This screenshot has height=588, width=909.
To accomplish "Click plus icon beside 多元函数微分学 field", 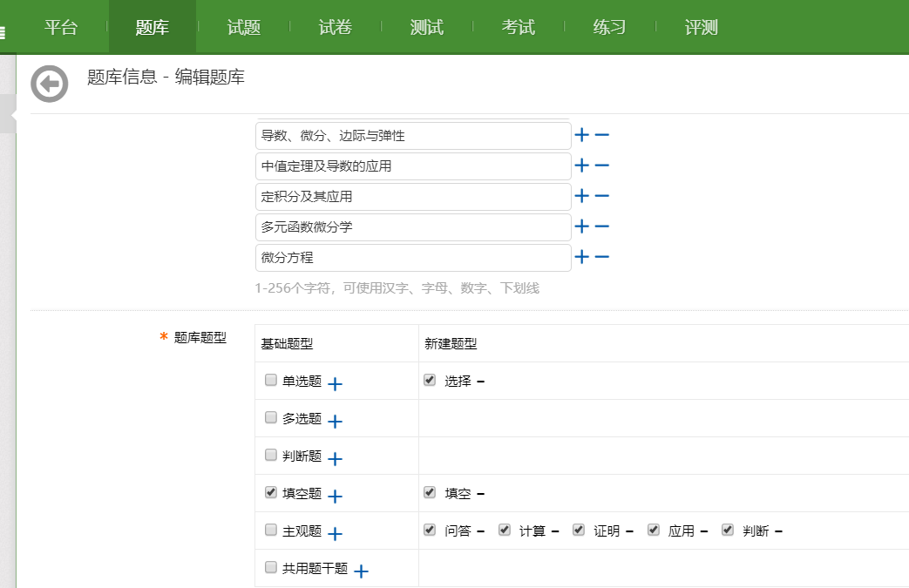I will [x=581, y=226].
